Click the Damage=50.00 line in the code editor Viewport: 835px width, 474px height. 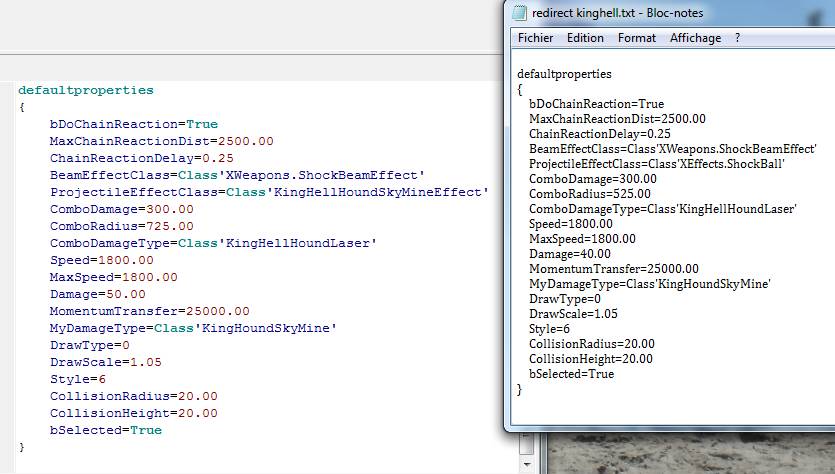(97, 294)
